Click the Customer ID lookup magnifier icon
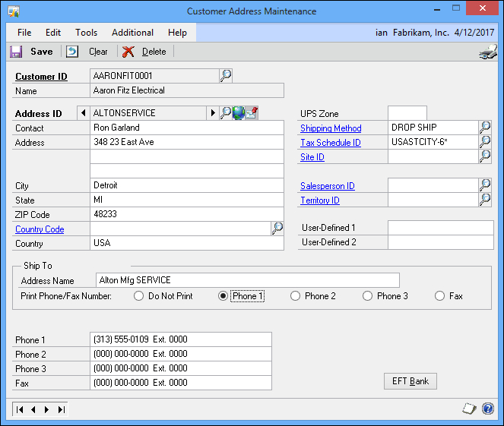Viewport: 504px width, 426px height. coord(226,75)
